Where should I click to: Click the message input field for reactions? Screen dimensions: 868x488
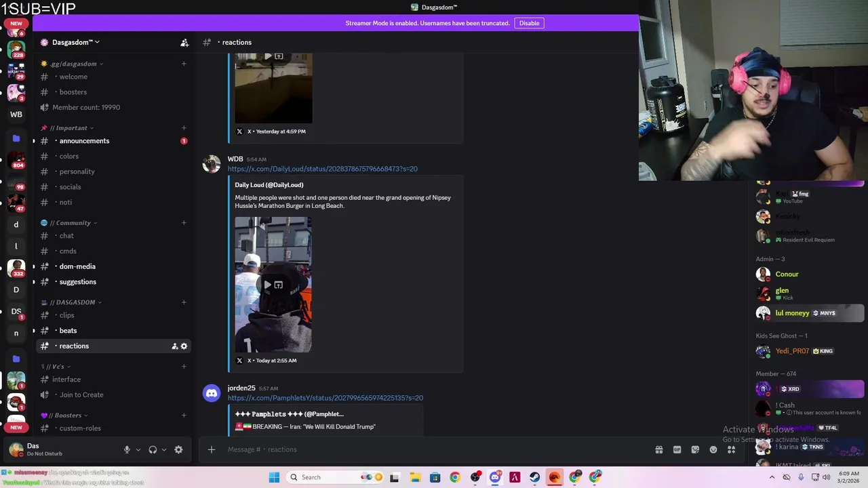click(434, 449)
